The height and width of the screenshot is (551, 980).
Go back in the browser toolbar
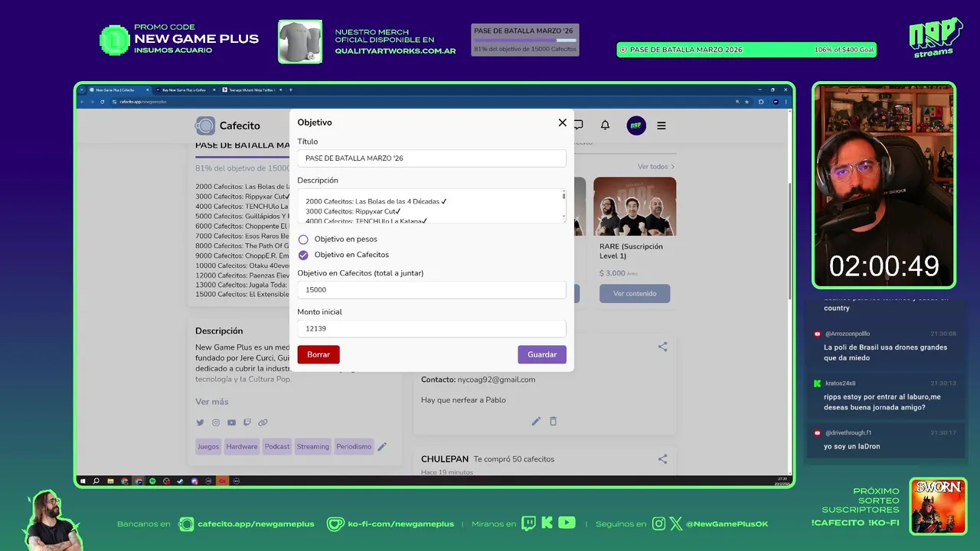tap(83, 102)
